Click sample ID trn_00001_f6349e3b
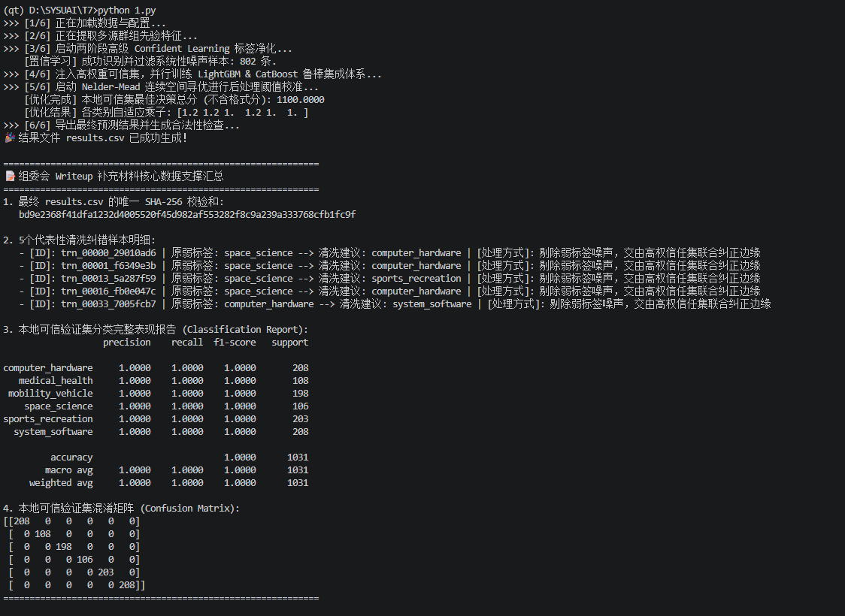Screen dimensions: 845x616 point(108,265)
